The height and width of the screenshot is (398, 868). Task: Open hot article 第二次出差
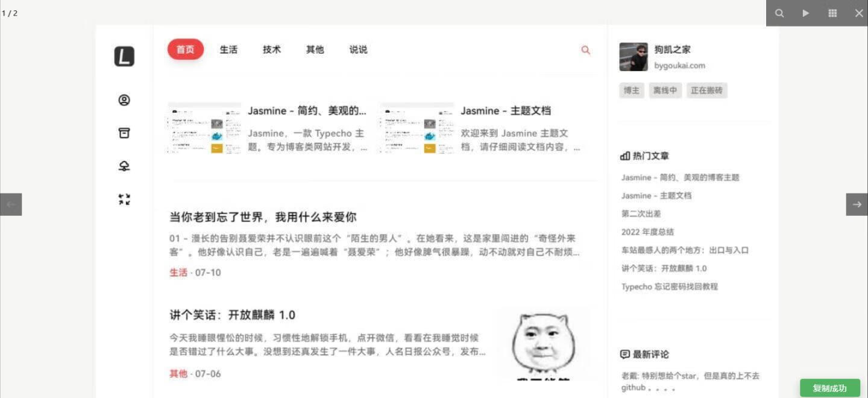coord(641,213)
